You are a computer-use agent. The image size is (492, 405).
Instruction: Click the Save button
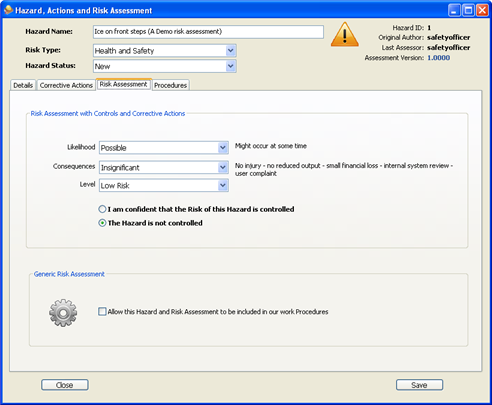[x=419, y=385]
